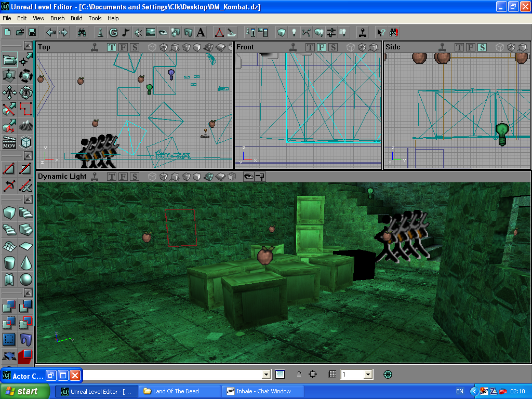Open the Build menu
532x399 pixels.
pos(76,18)
